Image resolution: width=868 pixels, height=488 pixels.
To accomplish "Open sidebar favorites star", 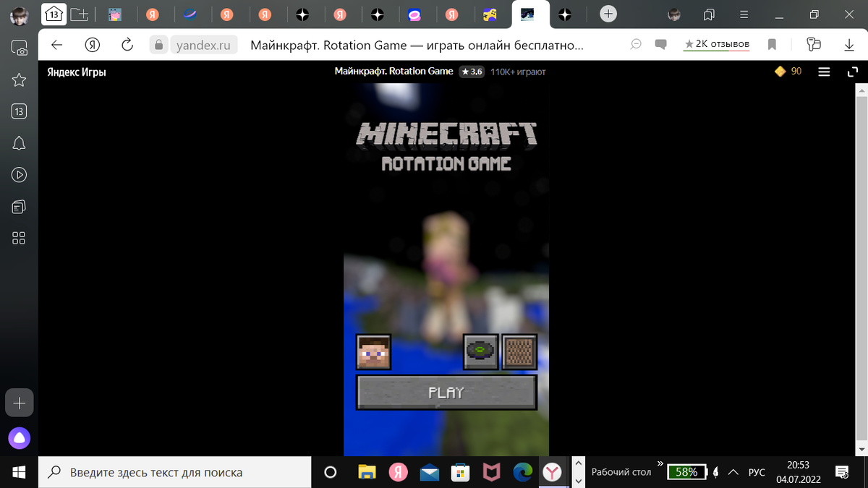I will (x=20, y=80).
